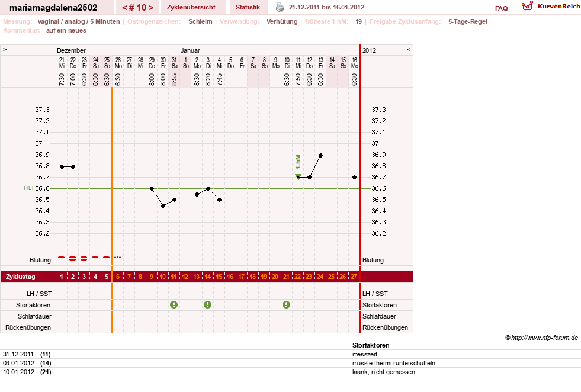
Task: Click the temperature point on 31. Sa
Action: 175,200
